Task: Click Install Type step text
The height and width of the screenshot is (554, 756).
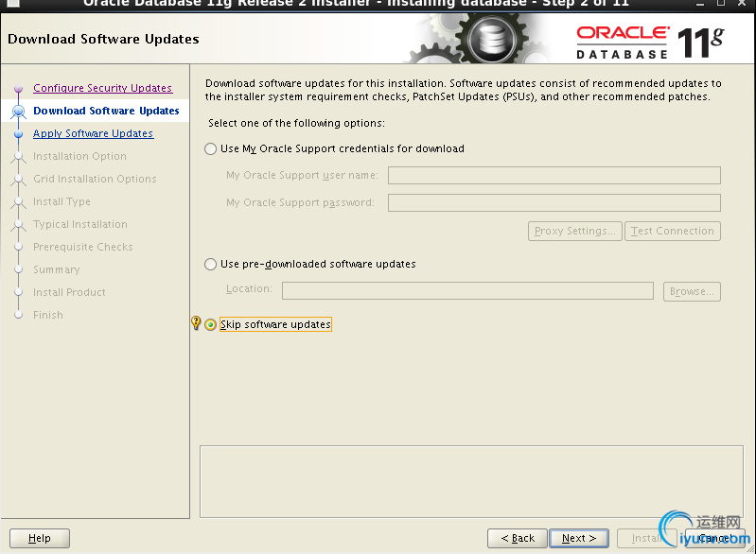Action: click(x=62, y=201)
